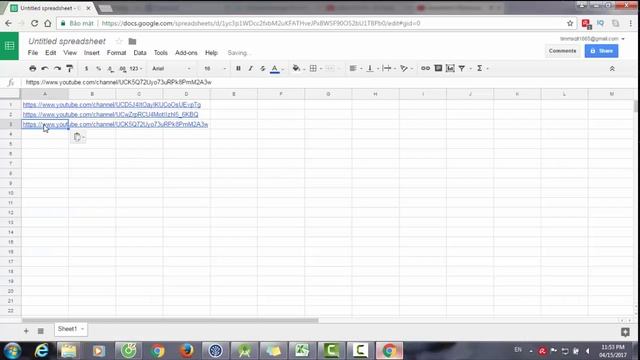Click the Sheets home icon

[x=9, y=46]
